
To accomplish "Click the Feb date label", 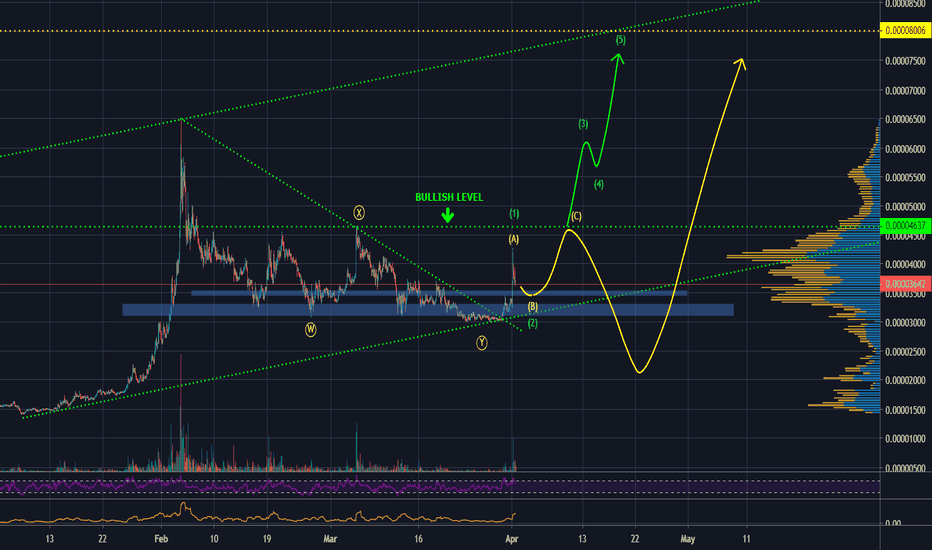I will (161, 539).
